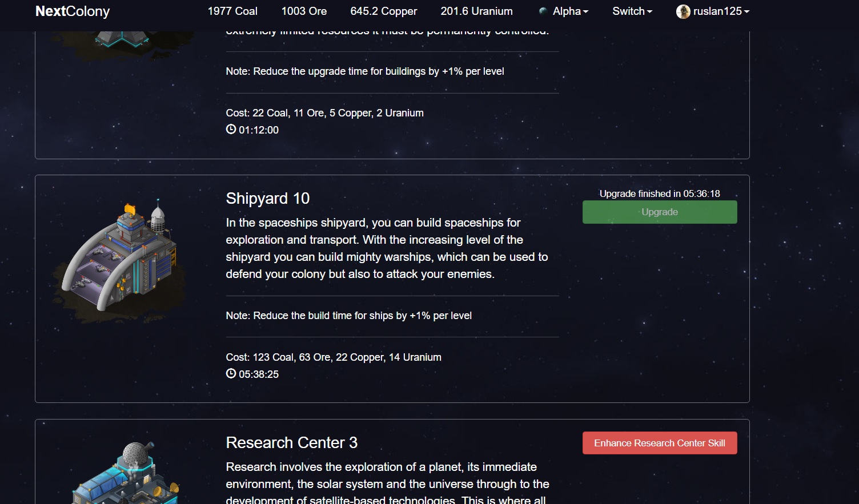This screenshot has width=859, height=504.
Task: Click the clock icon next to 01:12:00
Action: pyautogui.click(x=231, y=129)
